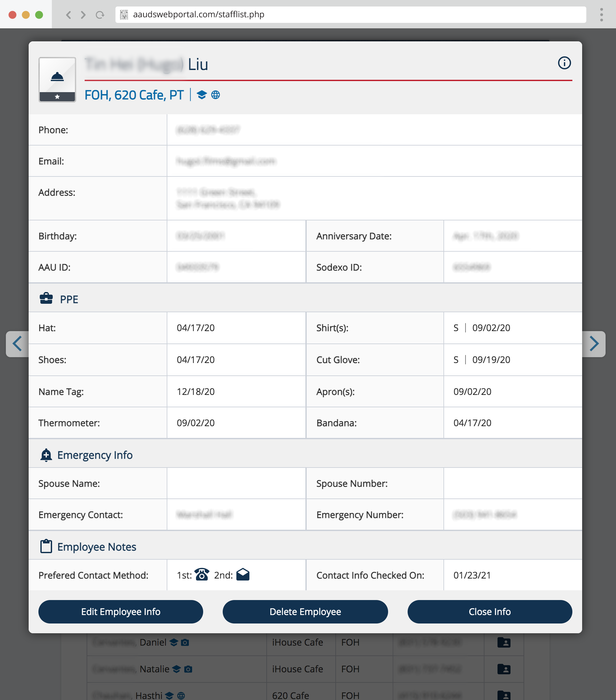
Task: Click the Employee Notes clipboard icon
Action: point(46,546)
